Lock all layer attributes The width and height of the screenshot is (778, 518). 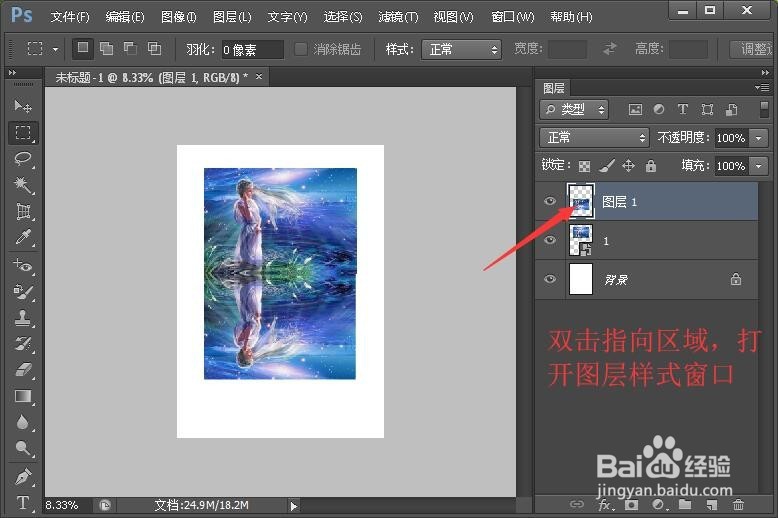tap(650, 166)
